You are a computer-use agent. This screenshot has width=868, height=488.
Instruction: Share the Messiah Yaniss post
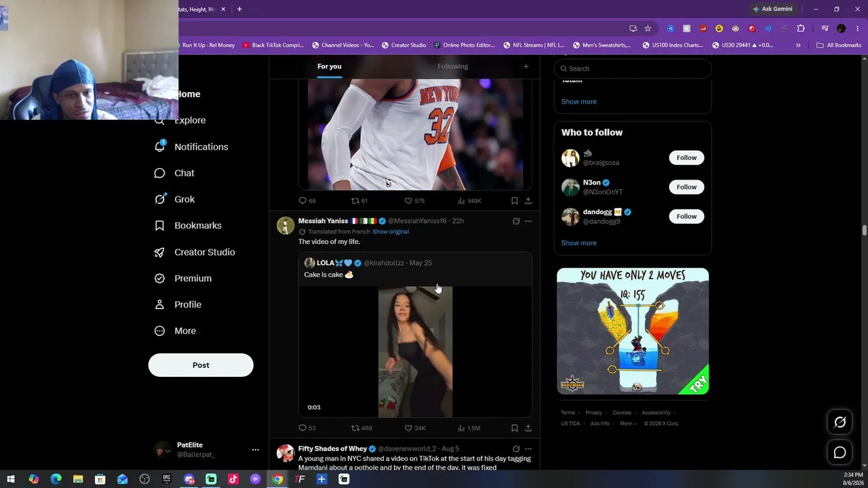[528, 428]
